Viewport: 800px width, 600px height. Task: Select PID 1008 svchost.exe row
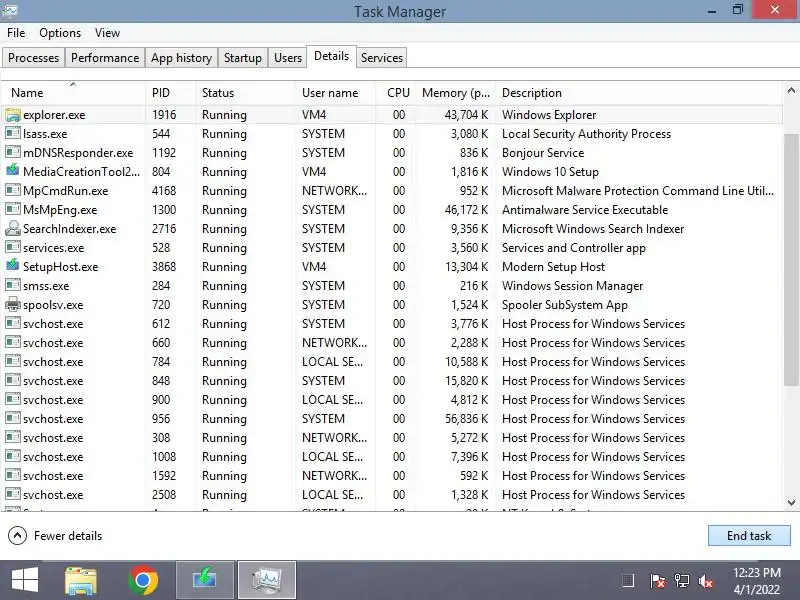tap(164, 457)
